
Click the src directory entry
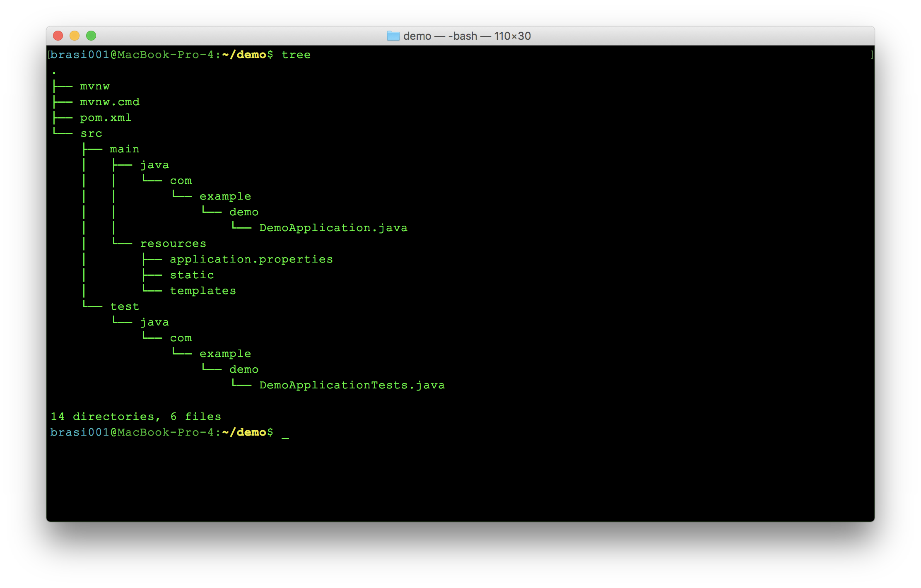pyautogui.click(x=91, y=134)
